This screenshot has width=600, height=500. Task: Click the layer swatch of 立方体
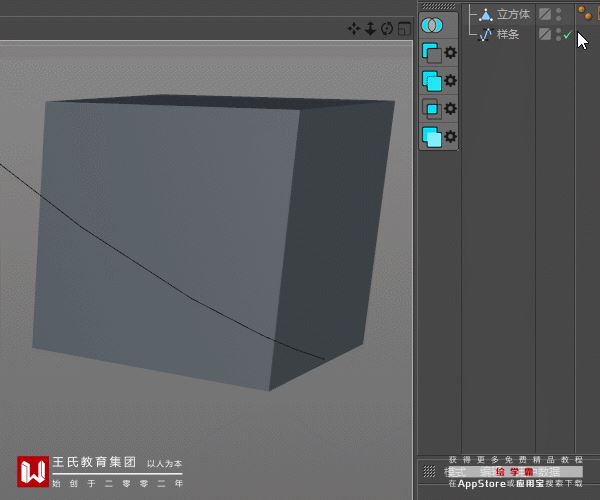tap(545, 15)
